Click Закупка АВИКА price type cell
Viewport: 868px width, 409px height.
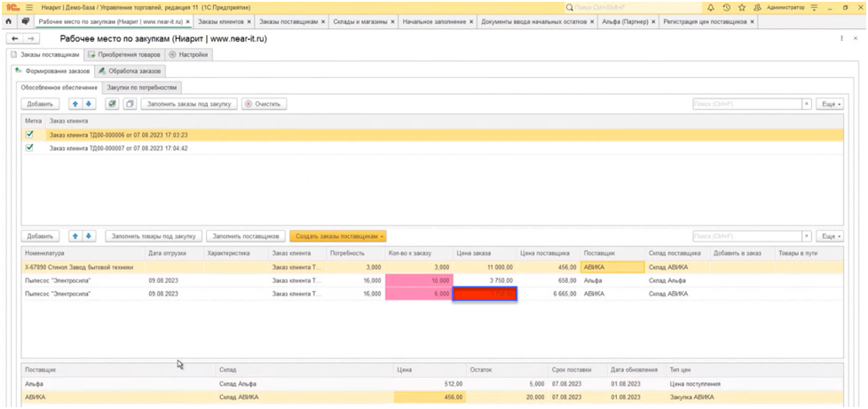[x=755, y=397]
